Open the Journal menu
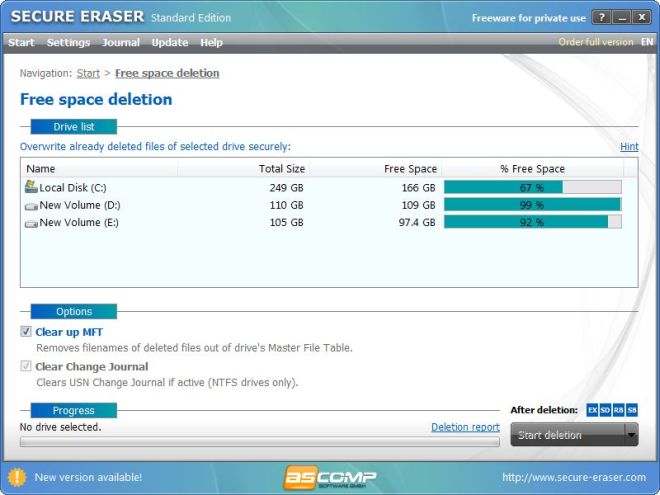 121,43
